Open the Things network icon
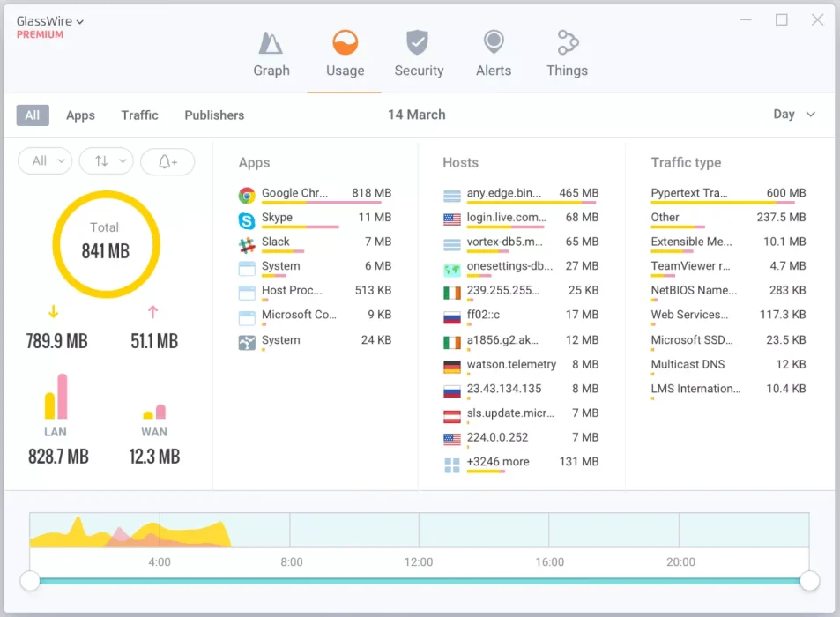Image resolution: width=840 pixels, height=617 pixels. pos(568,42)
